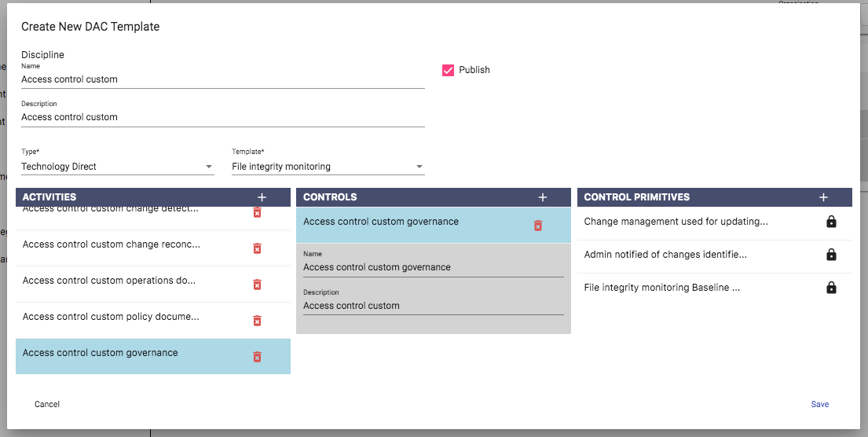The image size is (868, 437).
Task: Delete the 'policy docume...' activity
Action: 257,321
